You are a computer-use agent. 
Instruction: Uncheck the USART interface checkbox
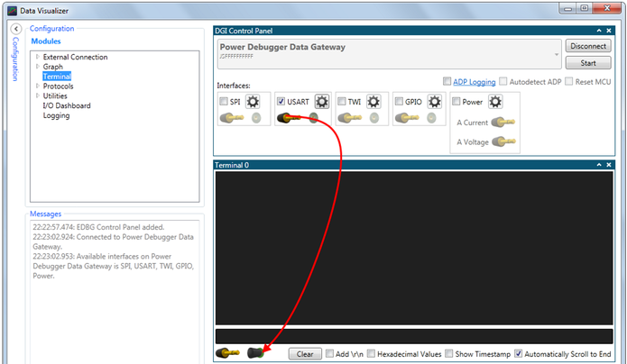(281, 102)
